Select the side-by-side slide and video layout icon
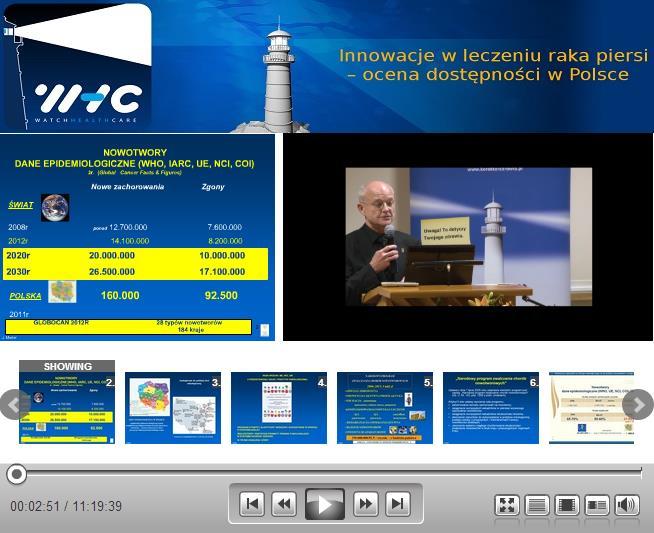The height and width of the screenshot is (533, 654). (x=597, y=505)
